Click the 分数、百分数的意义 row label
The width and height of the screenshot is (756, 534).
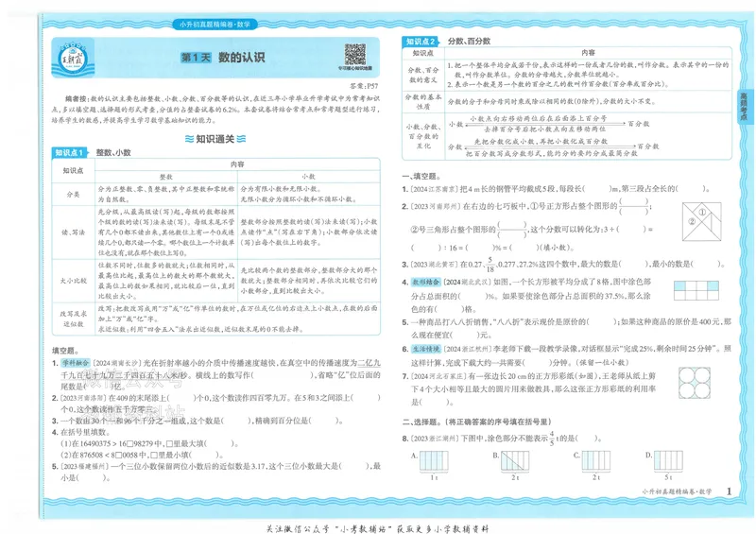click(x=422, y=75)
